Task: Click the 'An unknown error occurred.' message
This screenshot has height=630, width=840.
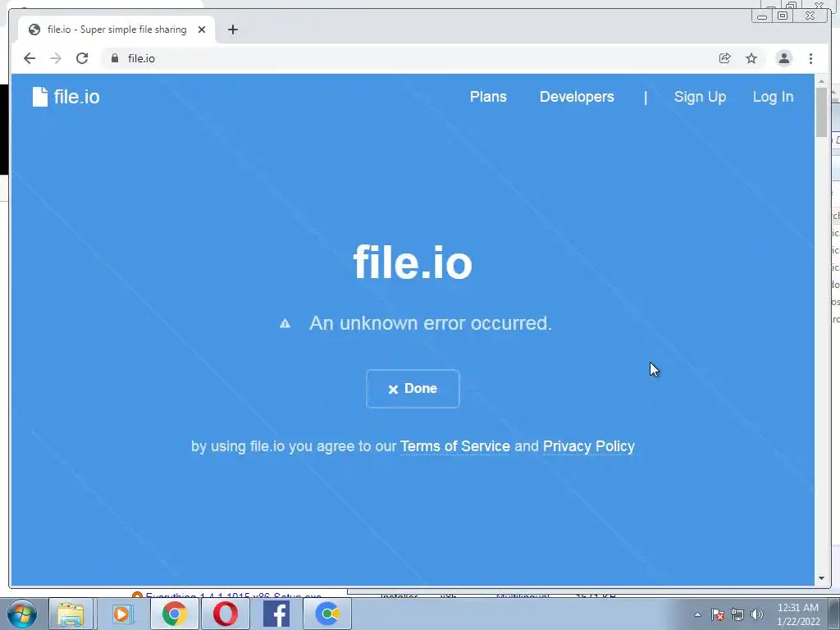Action: tap(430, 323)
